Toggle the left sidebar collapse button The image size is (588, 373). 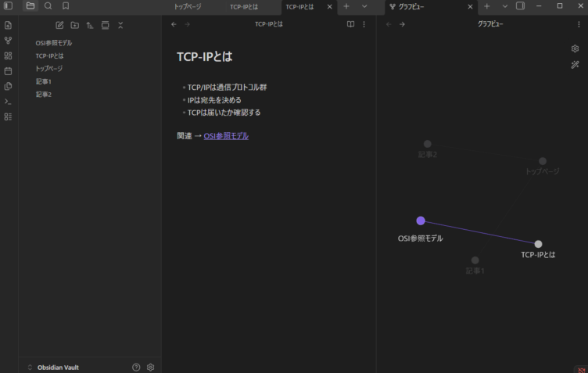click(8, 6)
